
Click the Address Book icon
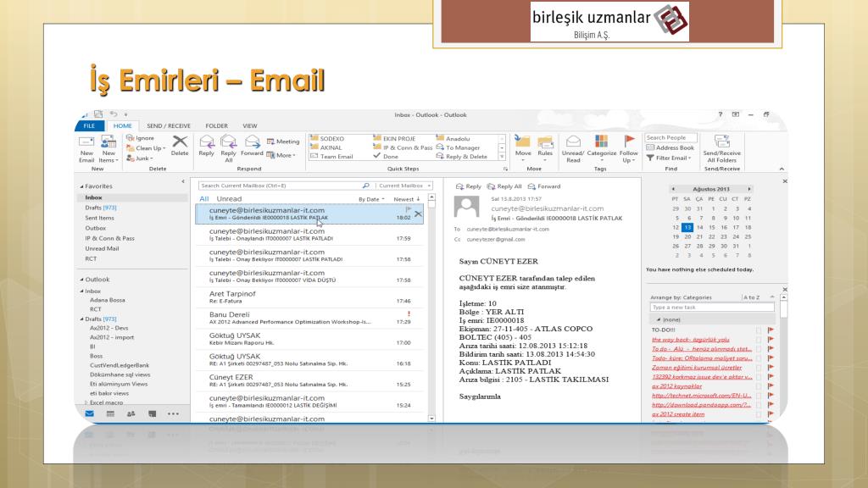click(650, 147)
